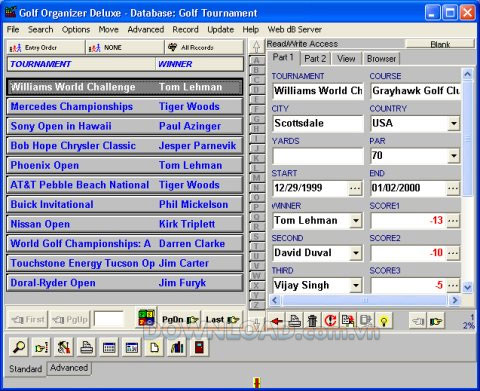The width and height of the screenshot is (480, 391).
Task: Click the form window view icon
Action: point(132,347)
